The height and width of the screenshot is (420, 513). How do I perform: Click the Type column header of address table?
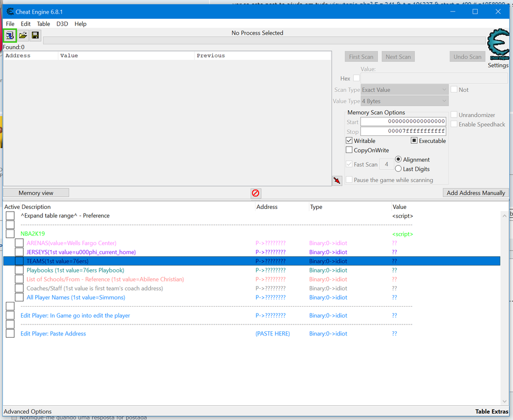pos(350,207)
